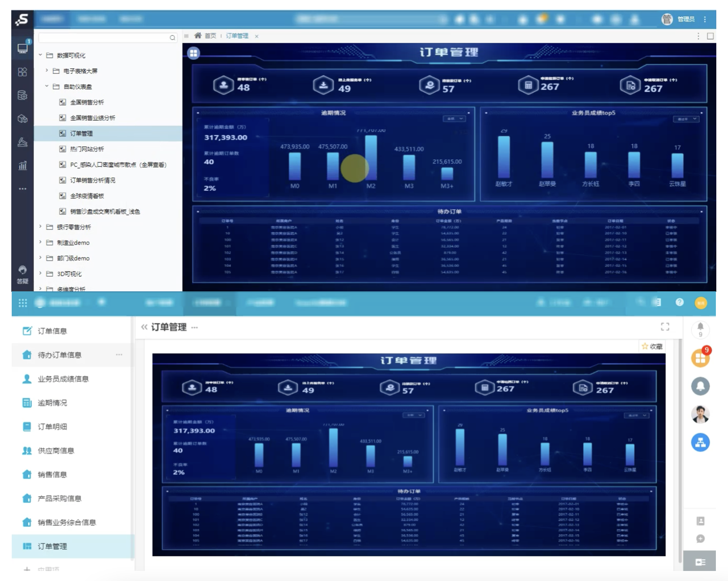Collapse the 数据可视化 folder
The width and height of the screenshot is (728, 581).
(x=41, y=55)
